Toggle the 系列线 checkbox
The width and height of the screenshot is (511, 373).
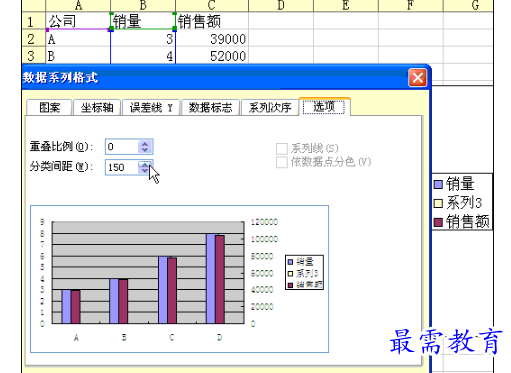coord(282,148)
